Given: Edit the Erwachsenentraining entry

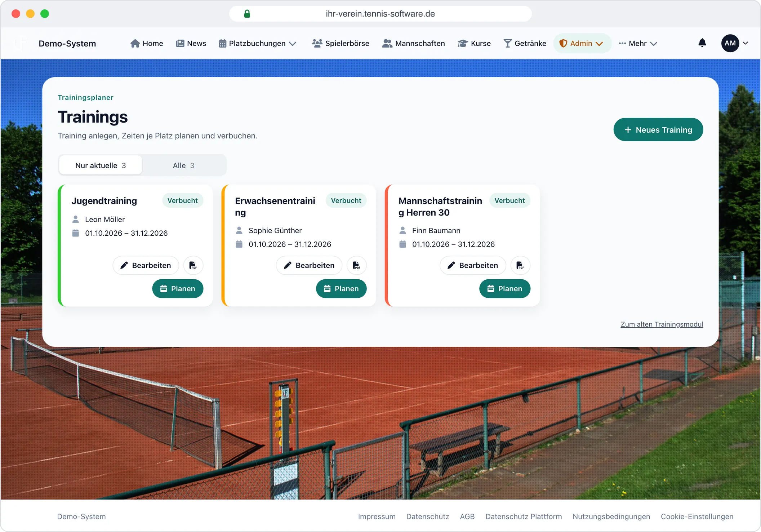Looking at the screenshot, I should (x=309, y=265).
